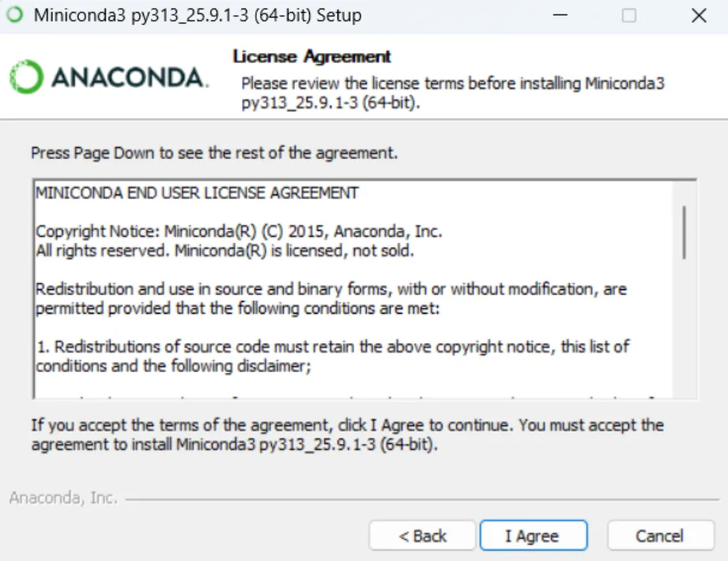Click the Setup window title text
This screenshot has width=728, height=561.
coord(198,15)
